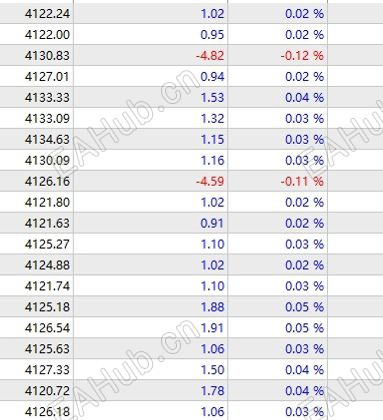Click profit 1.02 in the 4124.88 row
Image resolution: width=383 pixels, height=420 pixels.
[212, 265]
